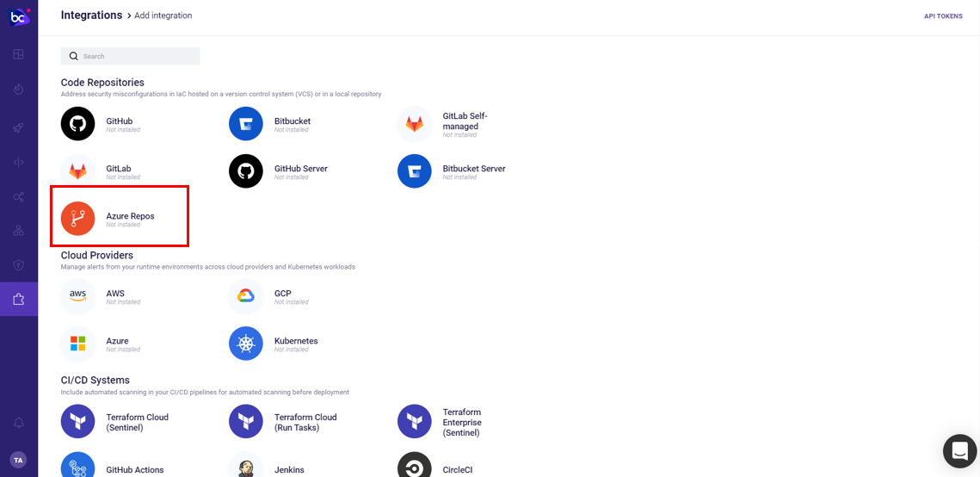Click the AWS logo
This screenshot has height=477, width=980.
77,295
